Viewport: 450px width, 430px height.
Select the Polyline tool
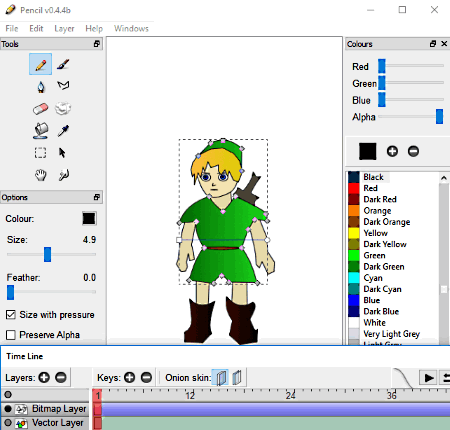click(x=63, y=85)
